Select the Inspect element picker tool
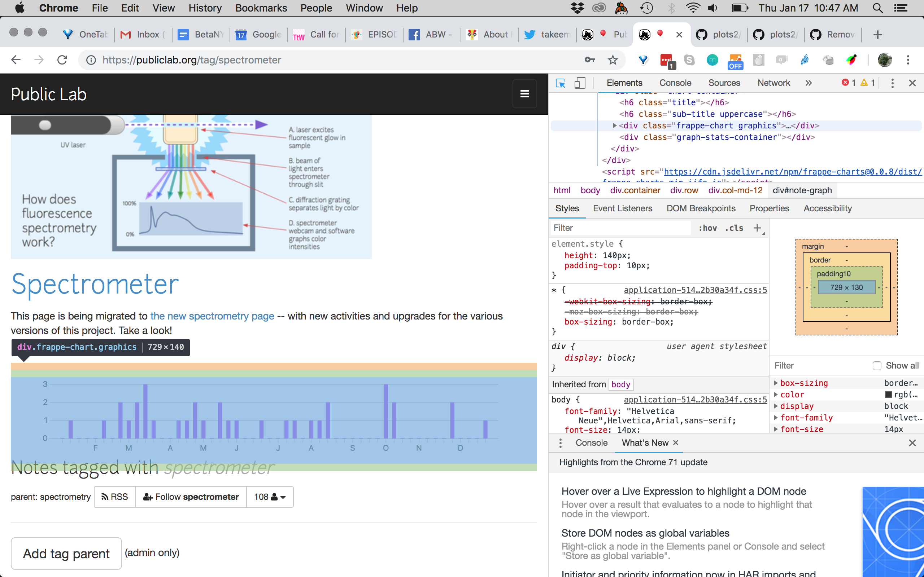The height and width of the screenshot is (577, 924). (561, 83)
